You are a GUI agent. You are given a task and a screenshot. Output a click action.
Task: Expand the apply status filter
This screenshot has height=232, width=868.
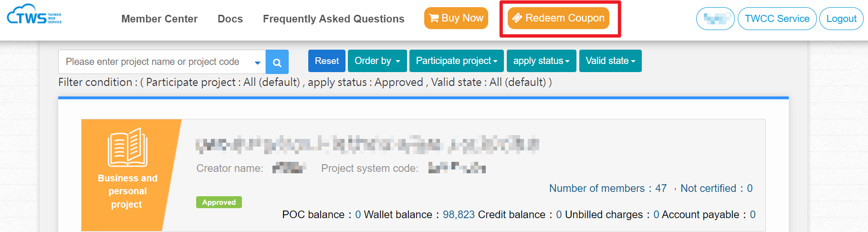(542, 61)
